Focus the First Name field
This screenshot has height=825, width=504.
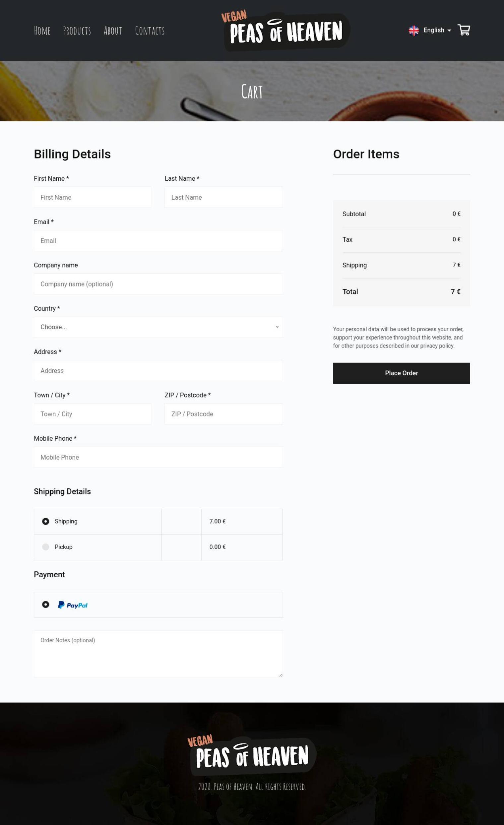[x=93, y=197]
